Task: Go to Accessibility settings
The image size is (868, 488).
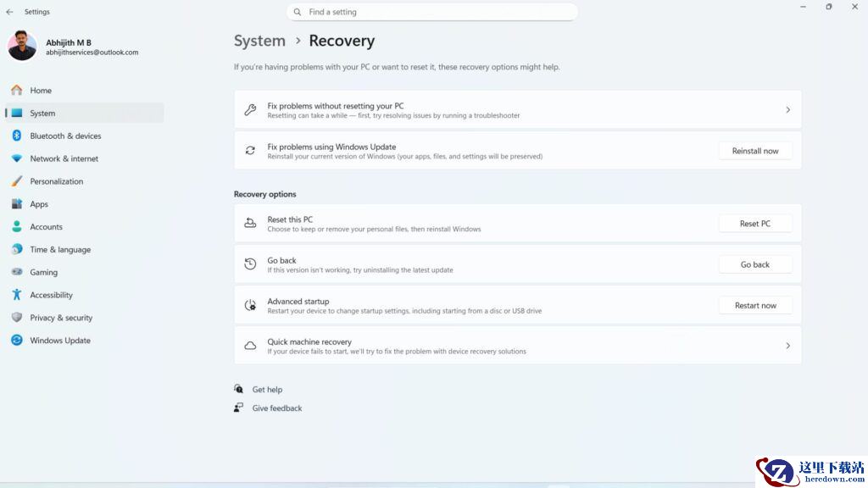Action: click(51, 295)
